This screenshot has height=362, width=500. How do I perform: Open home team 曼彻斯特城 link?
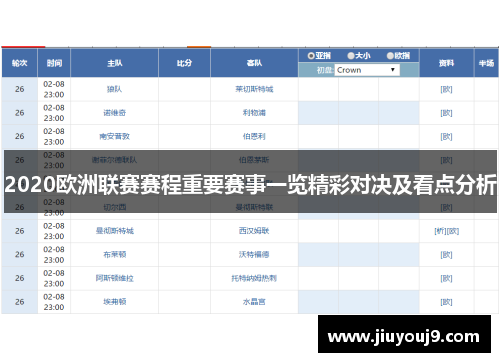pos(114,231)
